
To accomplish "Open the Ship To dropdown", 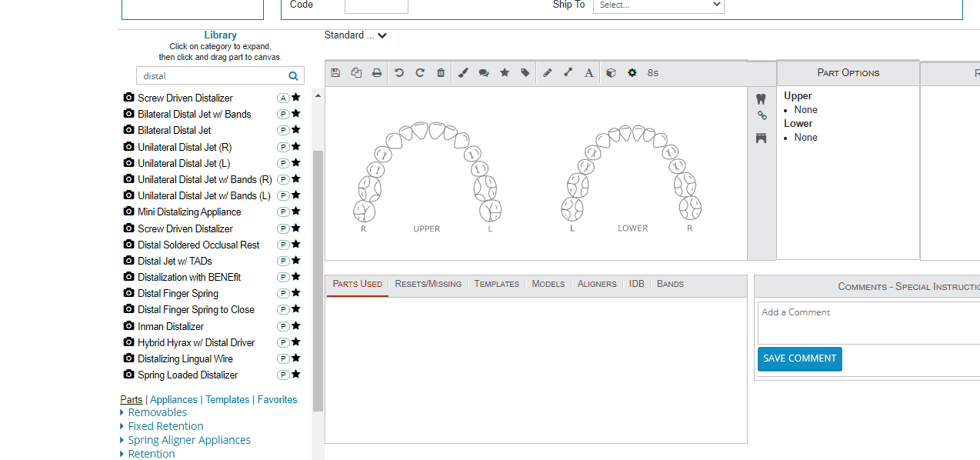I will point(658,5).
